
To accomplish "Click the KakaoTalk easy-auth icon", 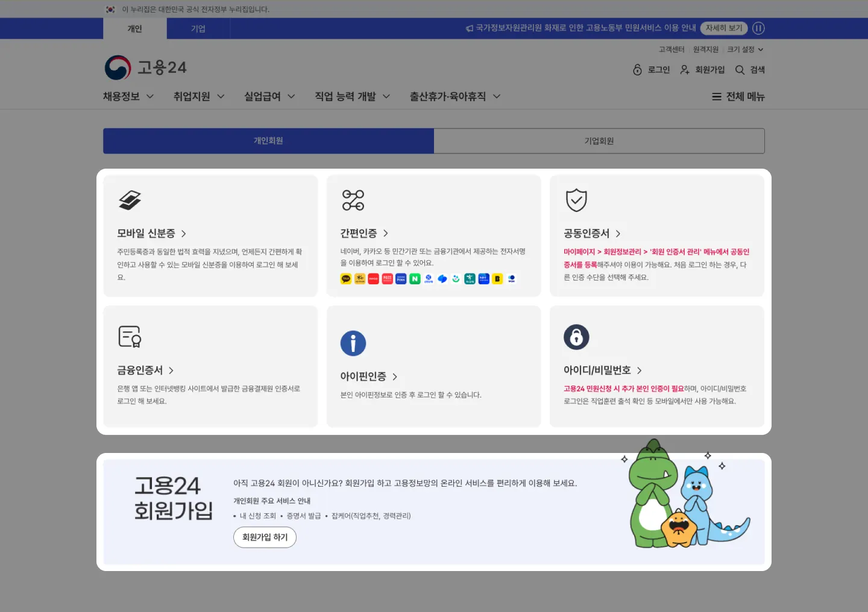I will point(346,279).
